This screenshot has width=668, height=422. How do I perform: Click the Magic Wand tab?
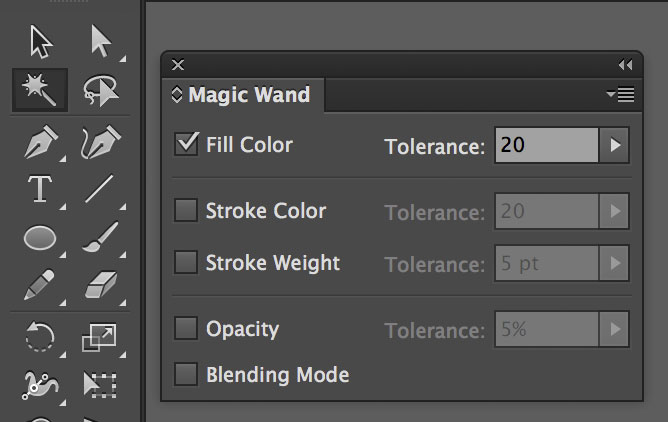(x=243, y=95)
